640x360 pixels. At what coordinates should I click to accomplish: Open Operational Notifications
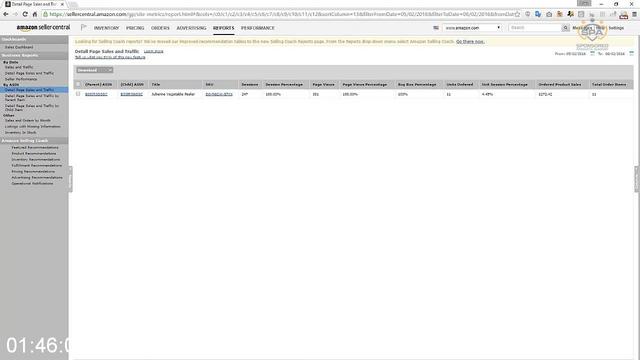(x=32, y=183)
